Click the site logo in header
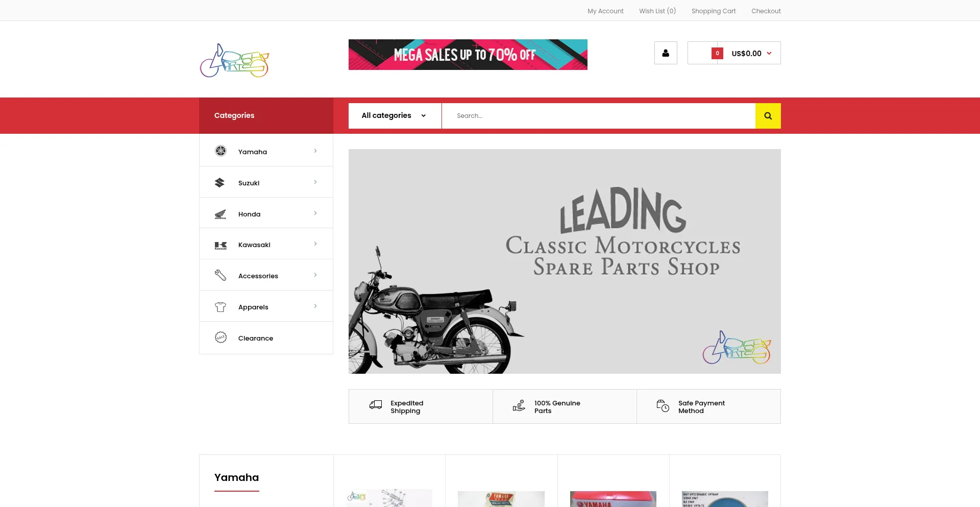This screenshot has width=980, height=507. click(234, 61)
